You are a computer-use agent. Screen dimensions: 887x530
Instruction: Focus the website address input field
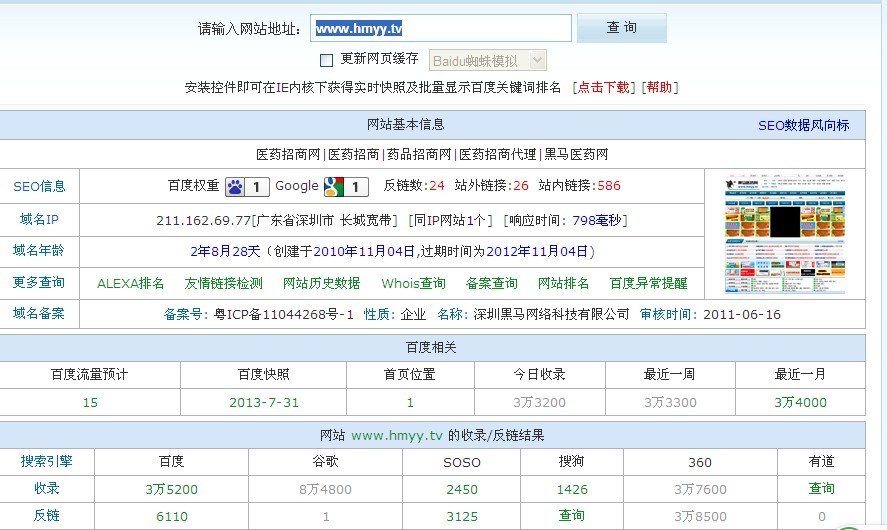(441, 28)
